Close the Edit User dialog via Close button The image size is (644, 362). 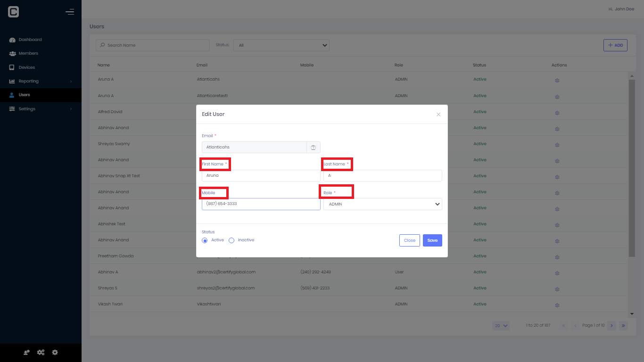[x=409, y=240]
